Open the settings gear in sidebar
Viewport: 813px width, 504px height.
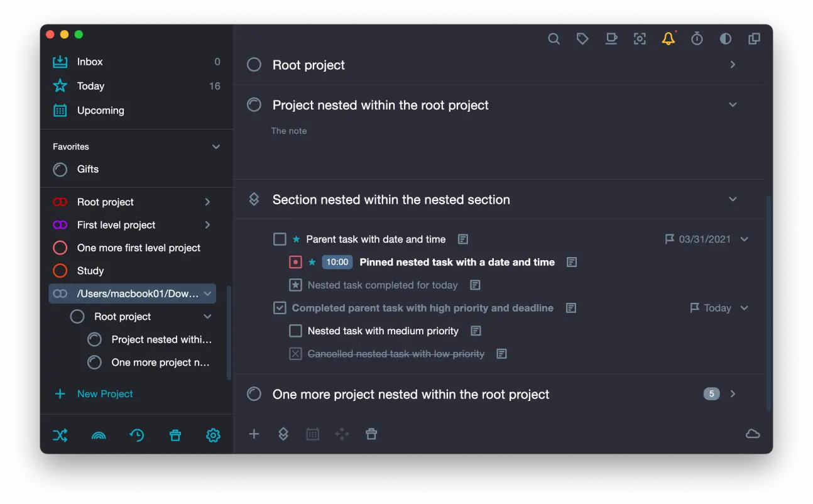click(213, 435)
